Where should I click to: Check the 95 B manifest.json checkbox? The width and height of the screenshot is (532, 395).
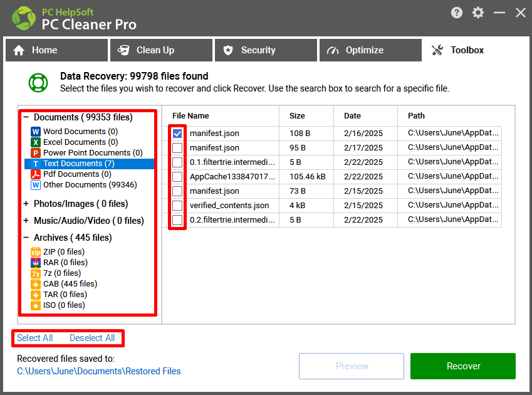click(x=177, y=148)
